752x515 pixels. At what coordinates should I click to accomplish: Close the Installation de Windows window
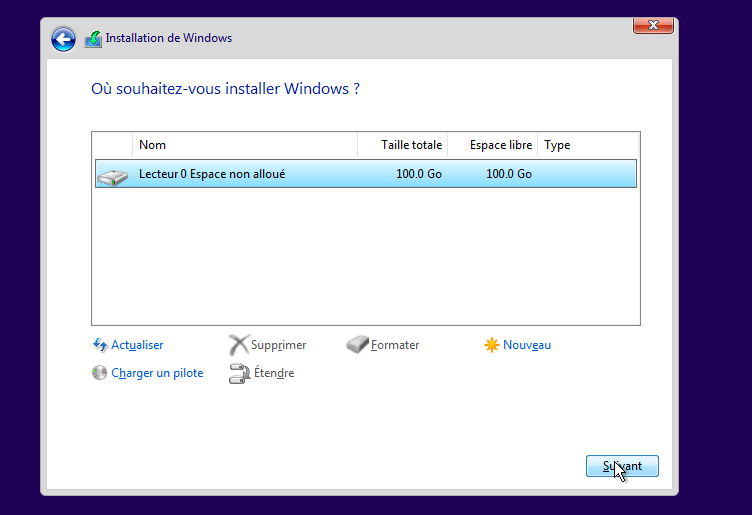(652, 25)
